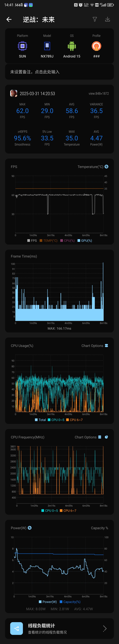Tap the MIN 29.0 FPS value

(x=47, y=111)
